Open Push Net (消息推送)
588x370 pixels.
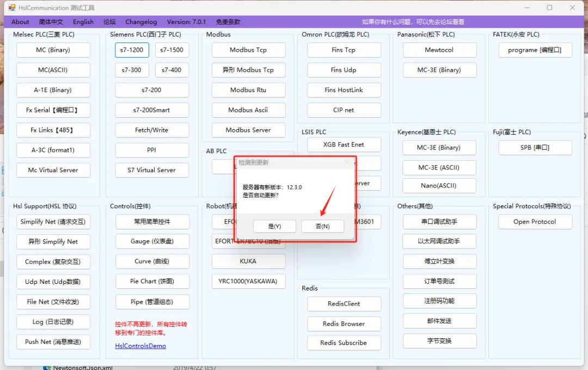(53, 342)
